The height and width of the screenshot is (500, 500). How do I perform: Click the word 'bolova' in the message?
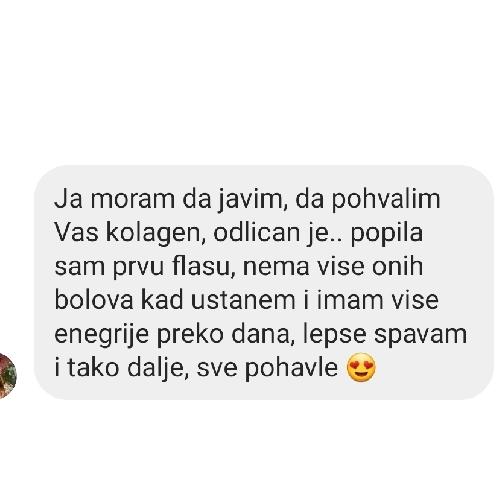94,300
